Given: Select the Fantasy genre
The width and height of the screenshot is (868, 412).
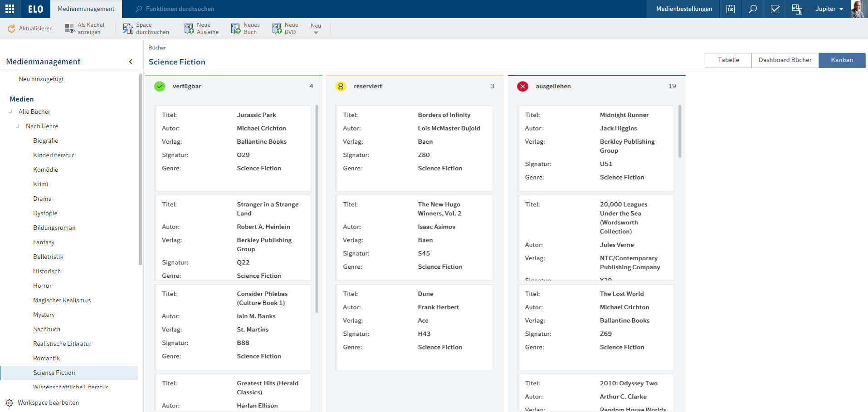Looking at the screenshot, I should pyautogui.click(x=44, y=242).
